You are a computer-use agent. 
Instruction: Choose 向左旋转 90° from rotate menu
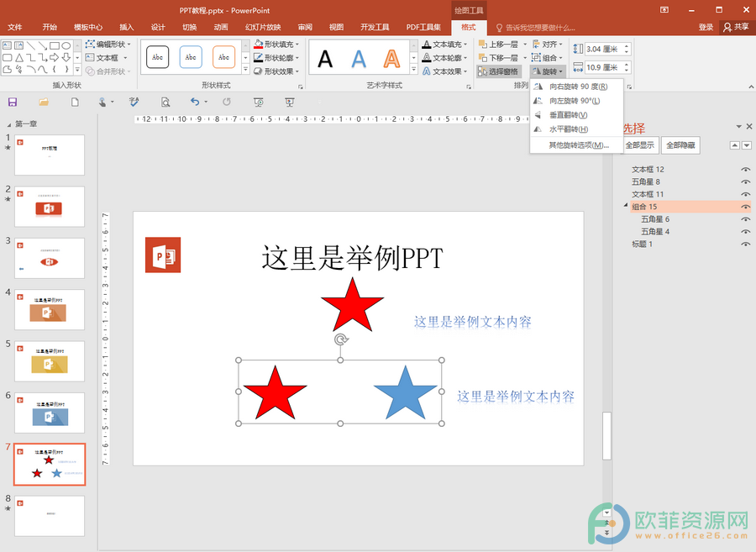pos(576,101)
